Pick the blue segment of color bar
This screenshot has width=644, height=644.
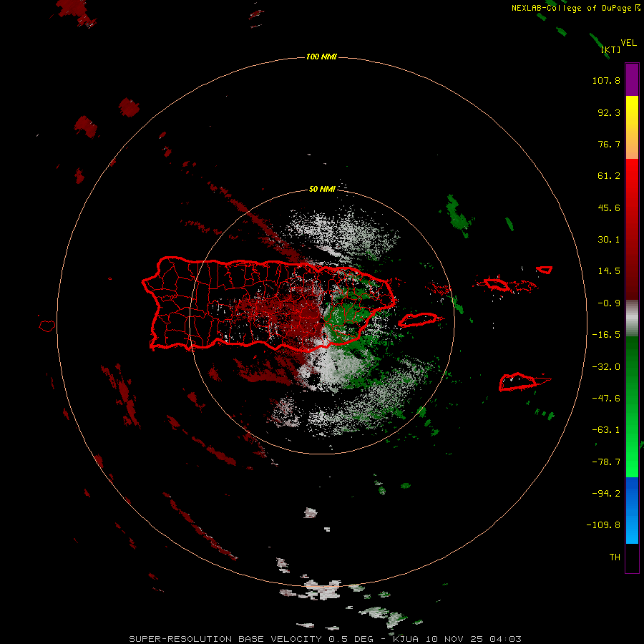click(632, 510)
